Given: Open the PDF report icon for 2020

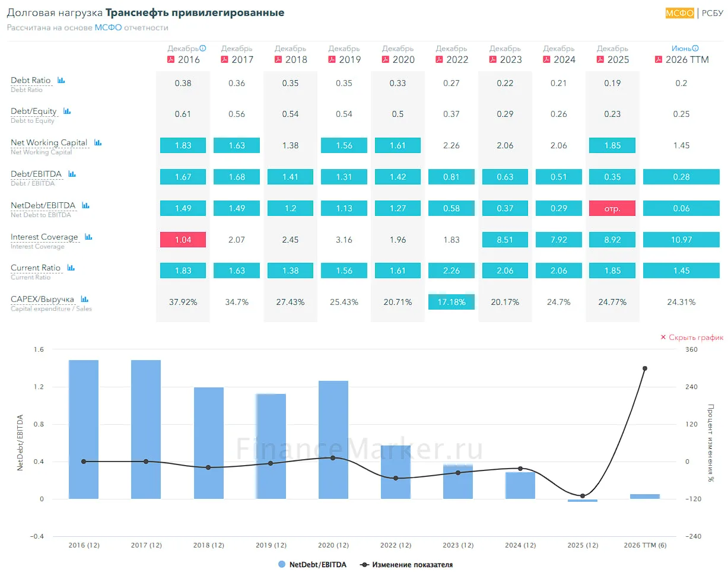Looking at the screenshot, I should [386, 59].
